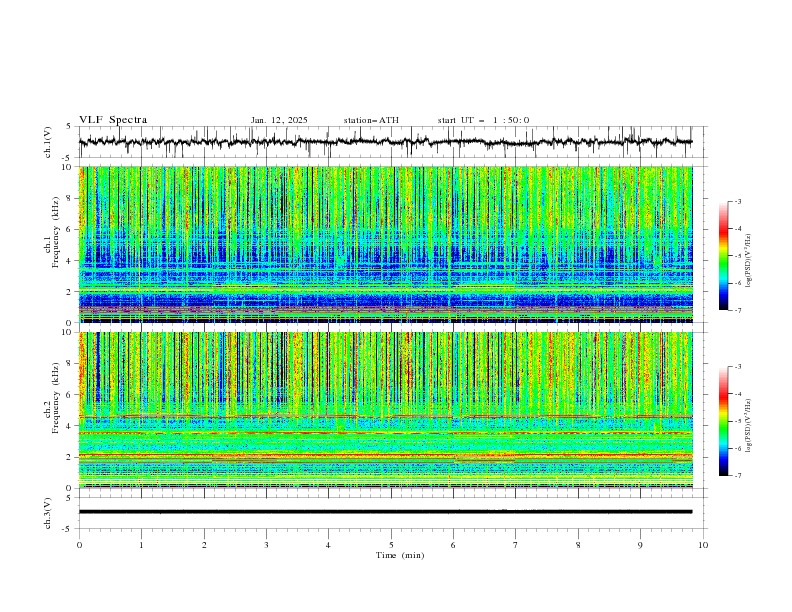Click the time axis tick label "9"

[x=640, y=545]
